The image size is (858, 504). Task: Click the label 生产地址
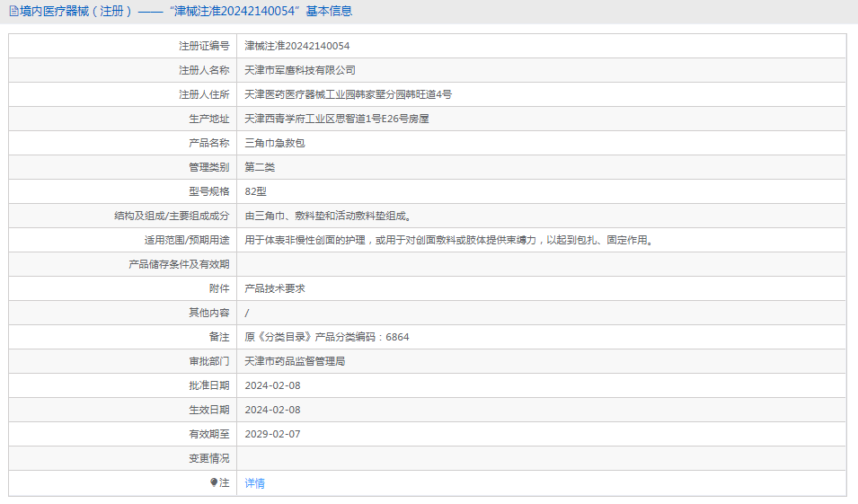209,119
